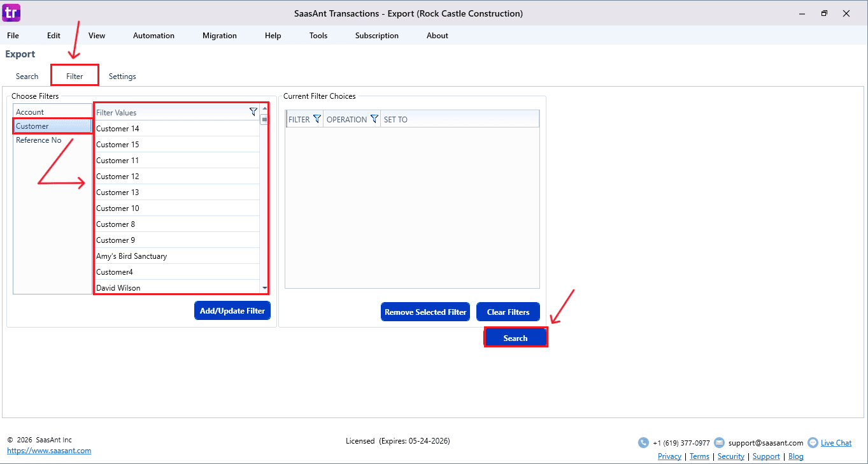The height and width of the screenshot is (464, 868).
Task: Switch to the Filter tab
Action: [75, 76]
